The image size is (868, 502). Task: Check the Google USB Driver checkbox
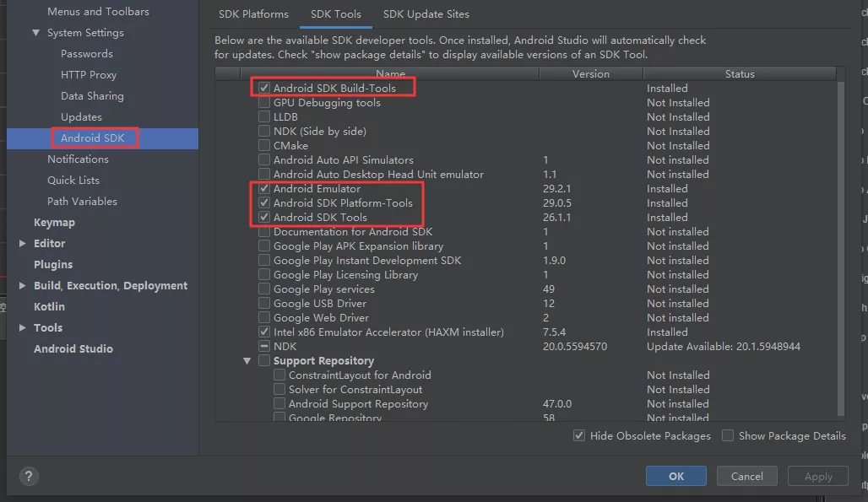(264, 303)
